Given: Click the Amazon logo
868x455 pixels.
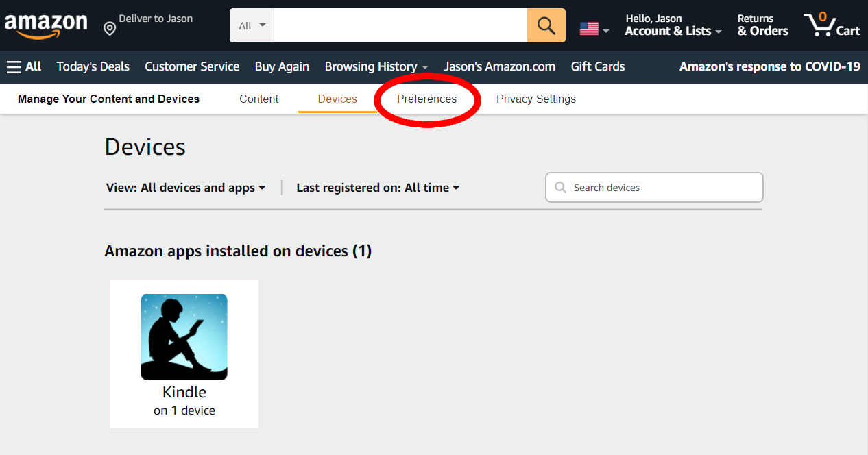Looking at the screenshot, I should (46, 25).
